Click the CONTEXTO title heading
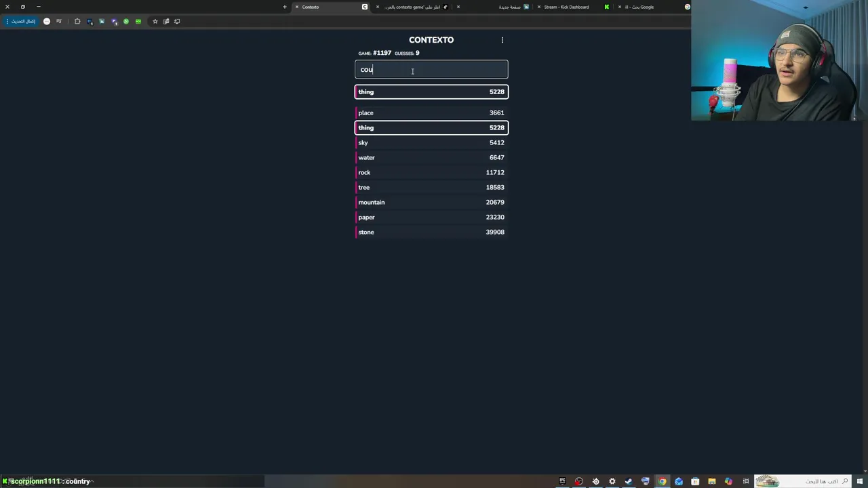Screen dimensions: 868x488 point(431,40)
